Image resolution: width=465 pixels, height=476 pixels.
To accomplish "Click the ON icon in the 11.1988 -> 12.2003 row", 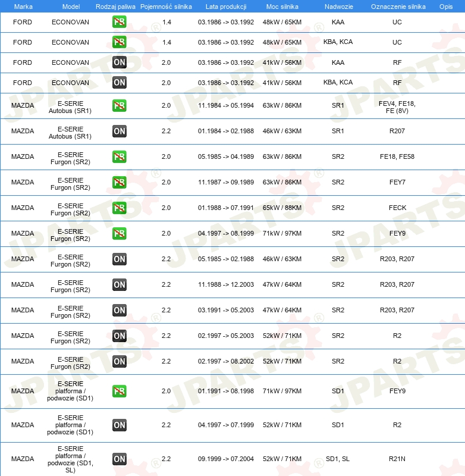I will (119, 284).
